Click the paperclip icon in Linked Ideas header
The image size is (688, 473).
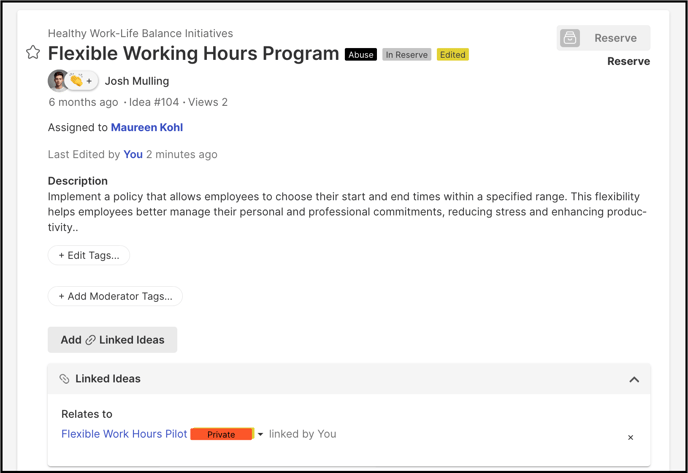64,379
